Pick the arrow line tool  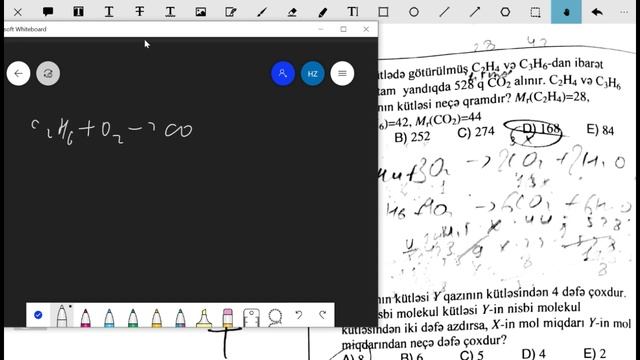(475, 12)
